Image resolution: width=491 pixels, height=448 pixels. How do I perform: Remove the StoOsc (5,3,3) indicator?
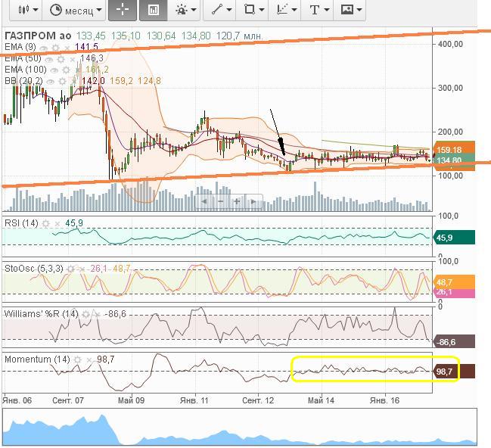pyautogui.click(x=82, y=269)
